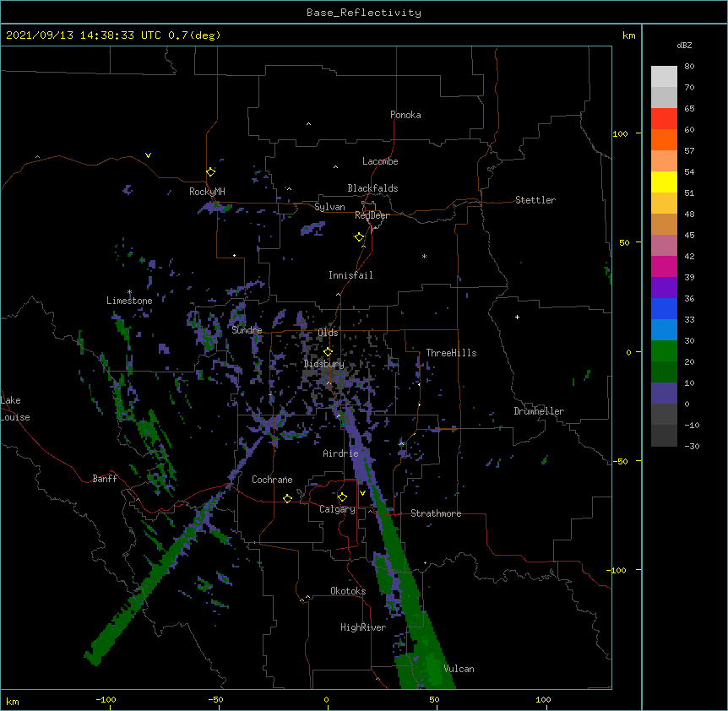This screenshot has width=728, height=711.
Task: Click the yellow swatch in dBZ legend
Action: [x=664, y=182]
